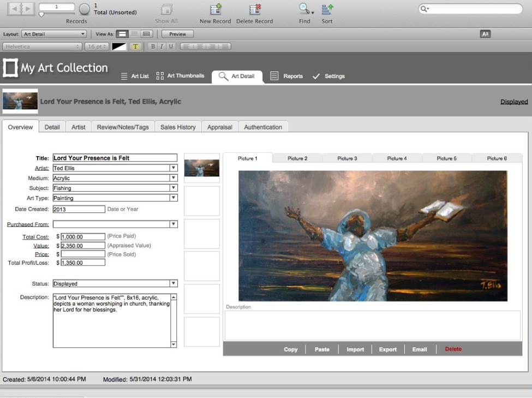Click the header artwork thumbnail
The height and width of the screenshot is (398, 532).
(20, 101)
